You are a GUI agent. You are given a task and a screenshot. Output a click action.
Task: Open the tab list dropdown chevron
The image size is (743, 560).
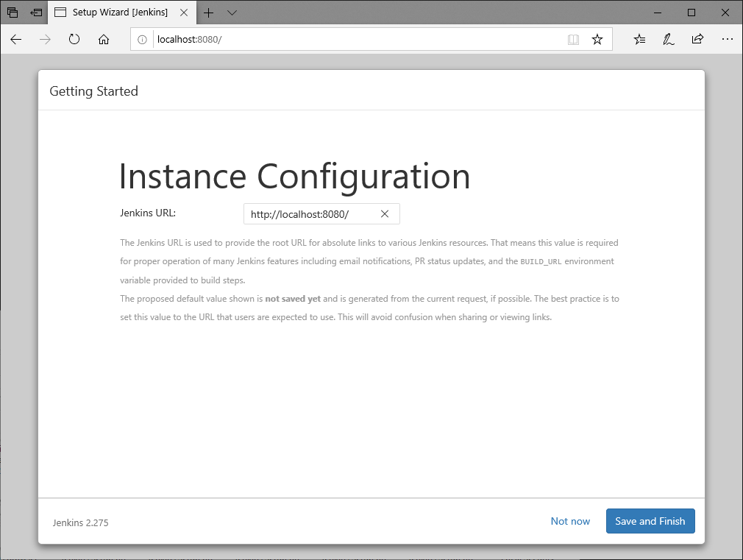[232, 13]
